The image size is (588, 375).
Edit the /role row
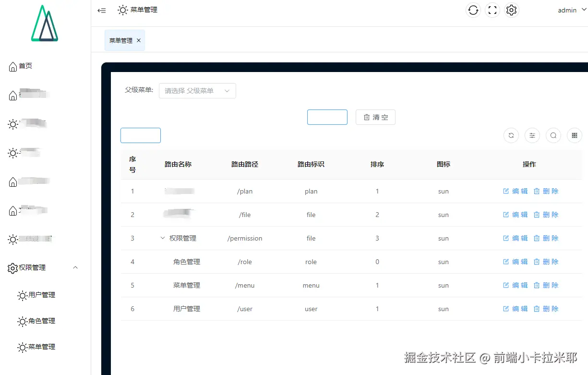[516, 262]
